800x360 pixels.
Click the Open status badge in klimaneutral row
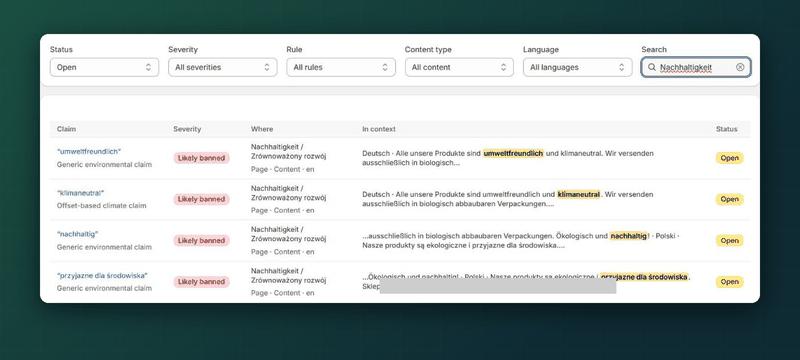click(730, 199)
